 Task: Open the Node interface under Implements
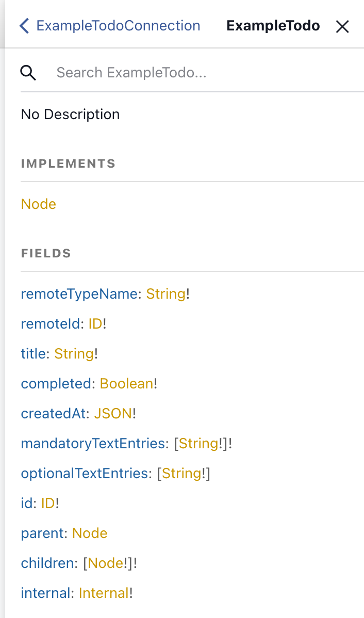coord(38,204)
